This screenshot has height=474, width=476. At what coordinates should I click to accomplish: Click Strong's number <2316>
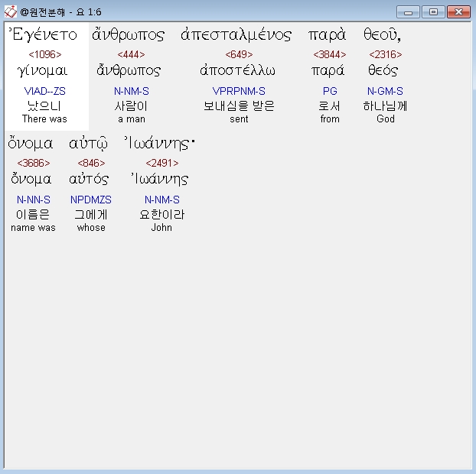pyautogui.click(x=386, y=54)
